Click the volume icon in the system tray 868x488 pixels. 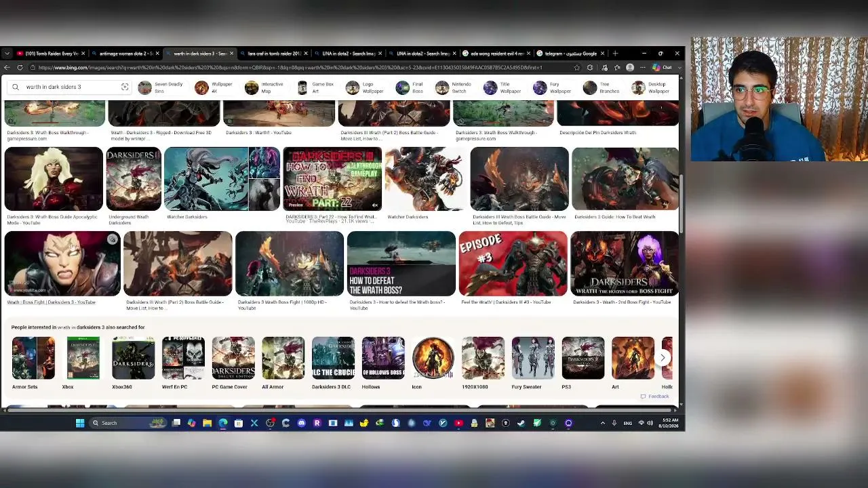click(650, 423)
